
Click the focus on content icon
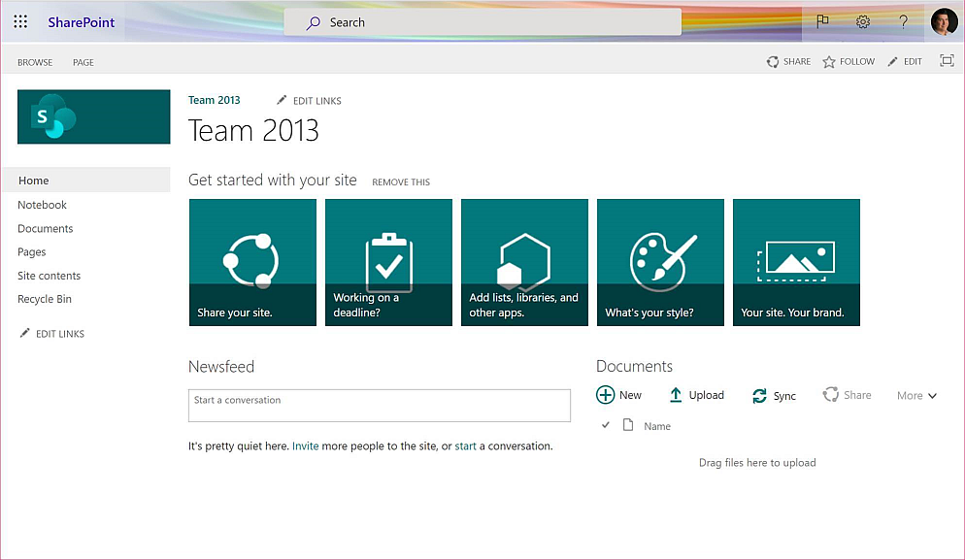947,60
